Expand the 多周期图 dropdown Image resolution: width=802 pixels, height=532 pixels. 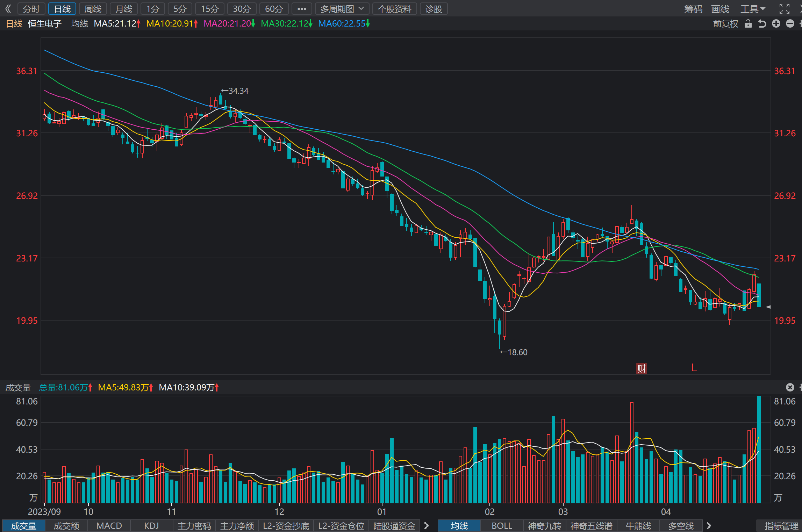[x=342, y=9]
